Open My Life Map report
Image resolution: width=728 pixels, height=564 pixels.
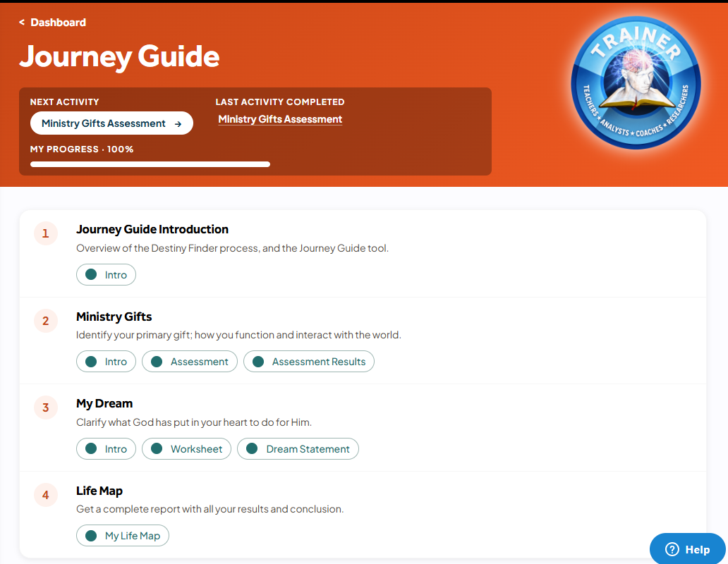point(123,535)
